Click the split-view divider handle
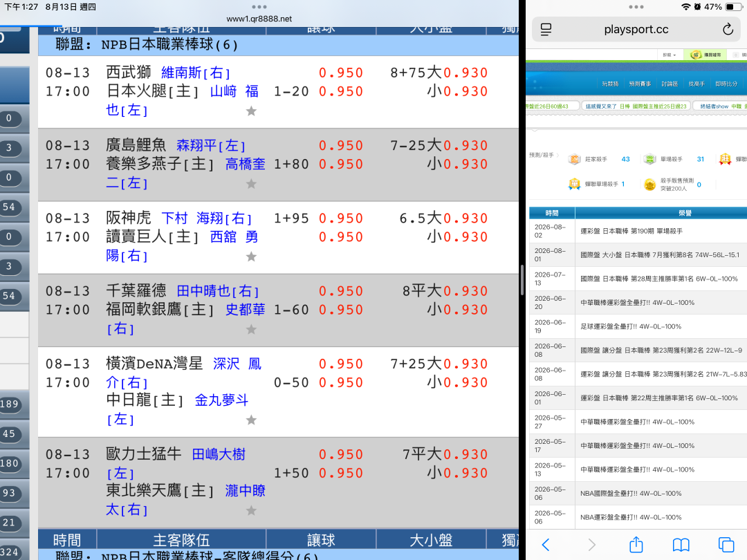 point(522,280)
